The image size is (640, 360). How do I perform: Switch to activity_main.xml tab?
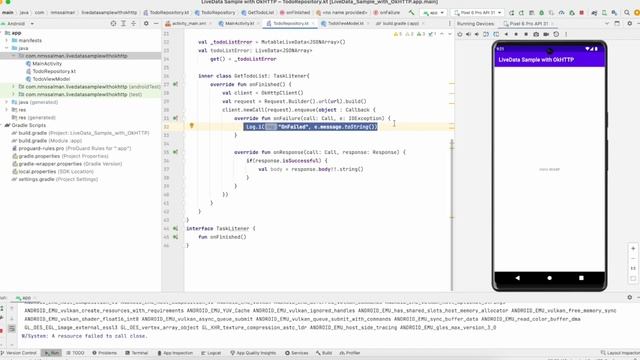[x=188, y=24]
